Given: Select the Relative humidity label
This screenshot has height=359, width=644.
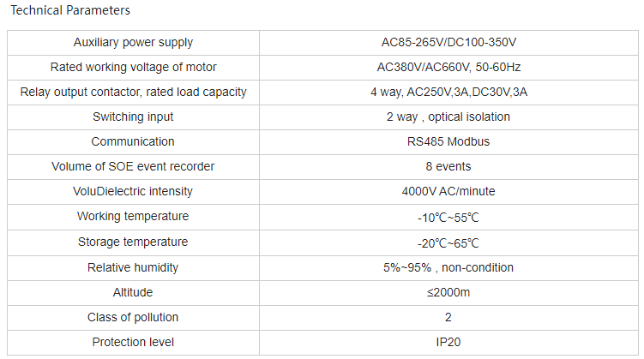Looking at the screenshot, I should click(x=133, y=267).
